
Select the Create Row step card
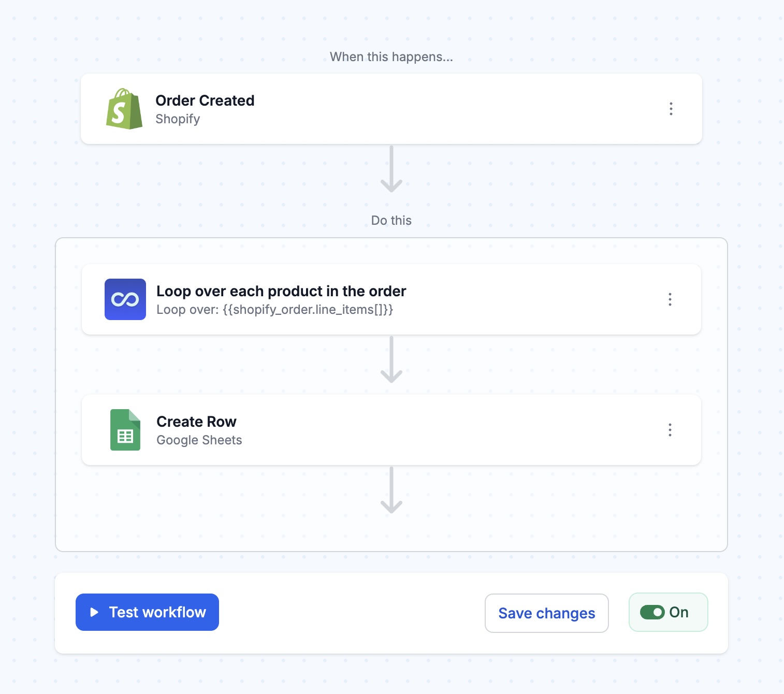(391, 430)
